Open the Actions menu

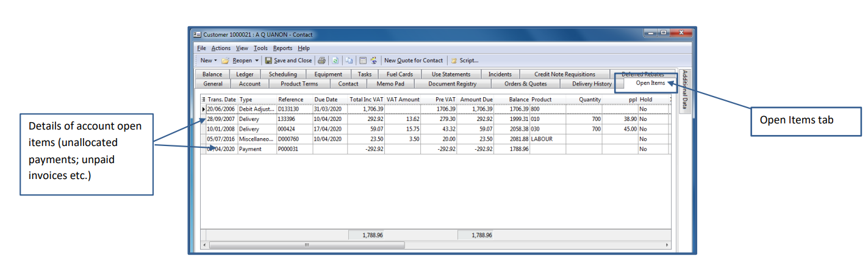click(221, 48)
